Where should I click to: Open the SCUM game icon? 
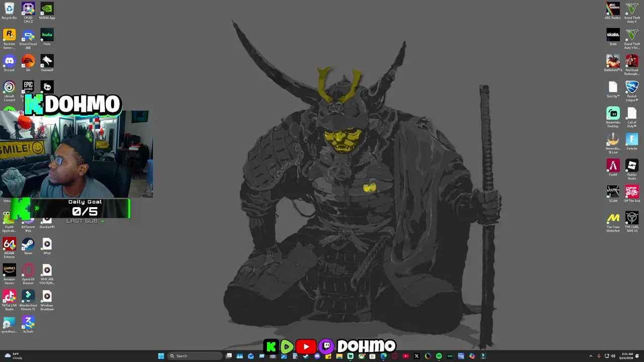[613, 194]
